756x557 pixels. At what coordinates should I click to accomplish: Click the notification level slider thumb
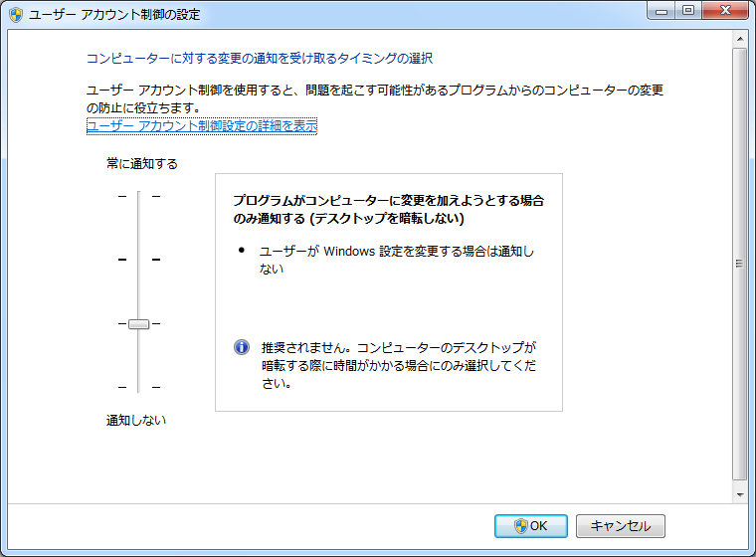(x=138, y=323)
